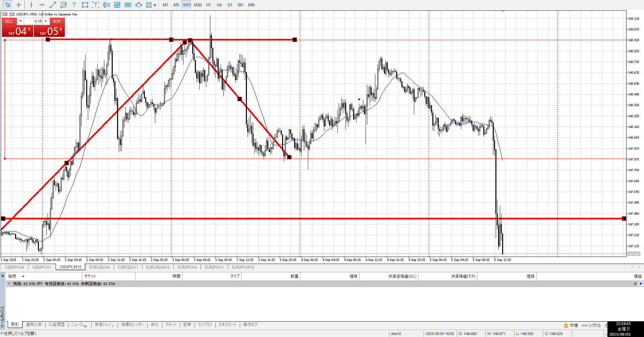
Task: Open the shapes objects dropdown arrow
Action: coord(155,5)
